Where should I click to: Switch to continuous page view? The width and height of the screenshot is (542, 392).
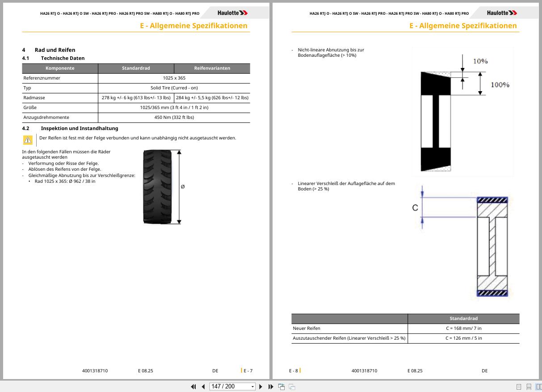(x=529, y=387)
